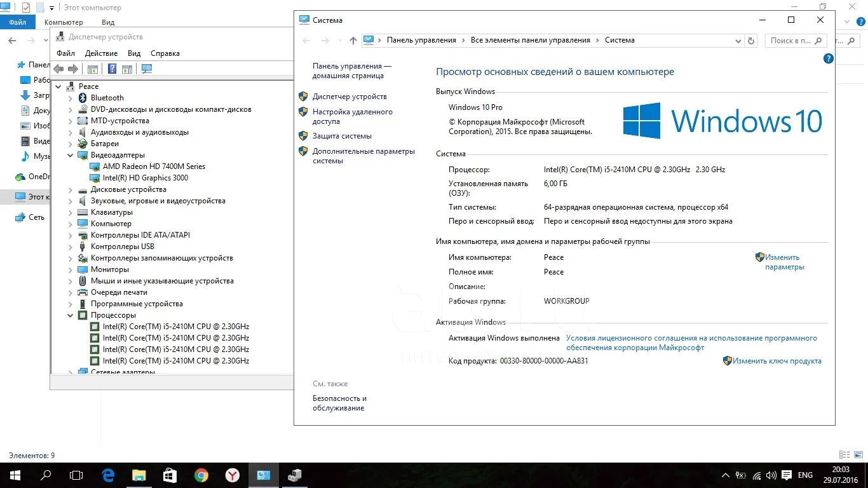Click the search field in System window
868x488 pixels.
(795, 40)
